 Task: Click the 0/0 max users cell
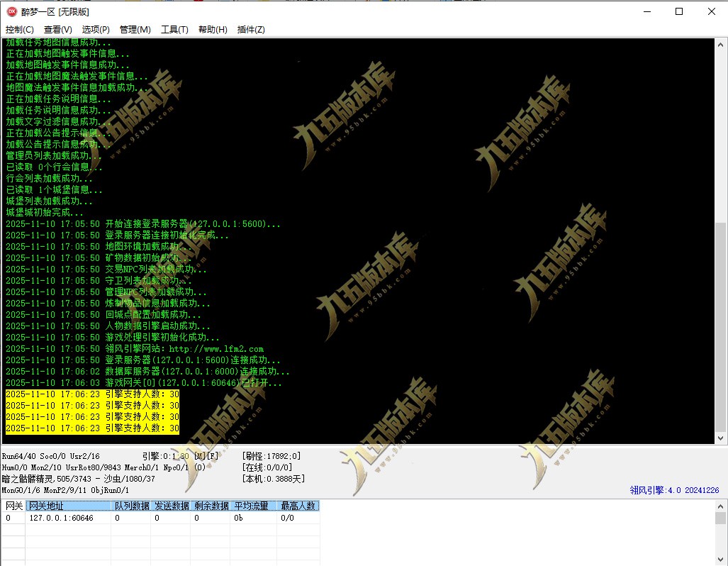click(x=298, y=518)
